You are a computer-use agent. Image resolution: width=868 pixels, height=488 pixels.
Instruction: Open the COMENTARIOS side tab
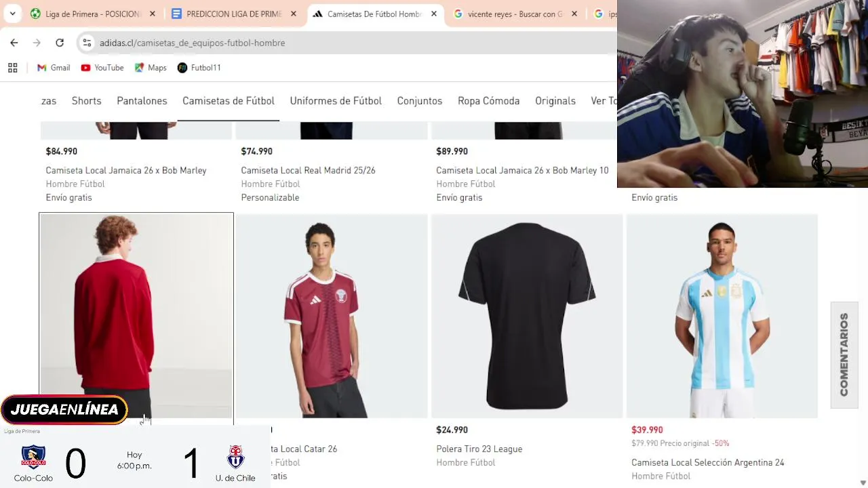pos(844,354)
